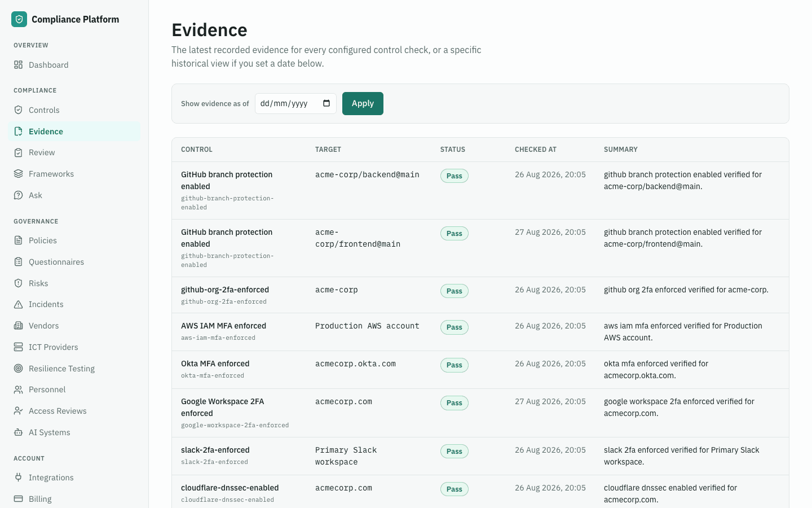
Task: Open Access Reviews page link
Action: coord(74,411)
